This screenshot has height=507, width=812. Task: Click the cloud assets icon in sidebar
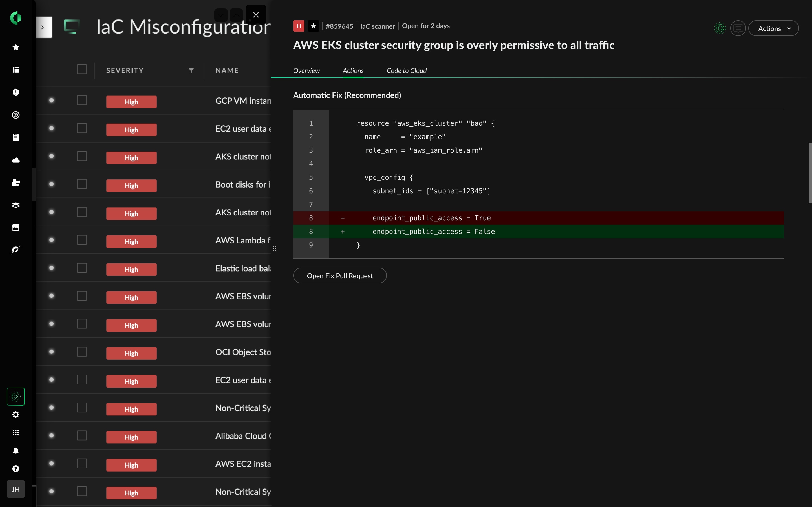coord(16,160)
